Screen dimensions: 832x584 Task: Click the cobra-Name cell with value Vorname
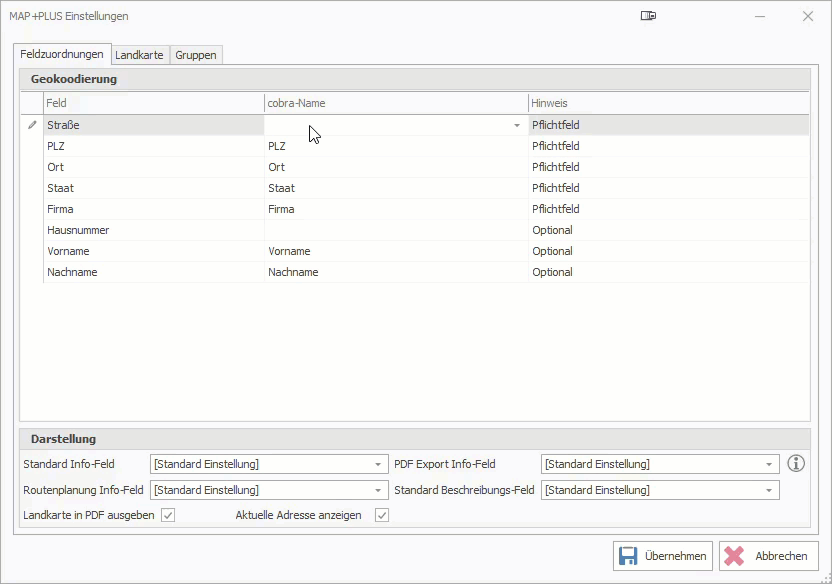click(396, 251)
